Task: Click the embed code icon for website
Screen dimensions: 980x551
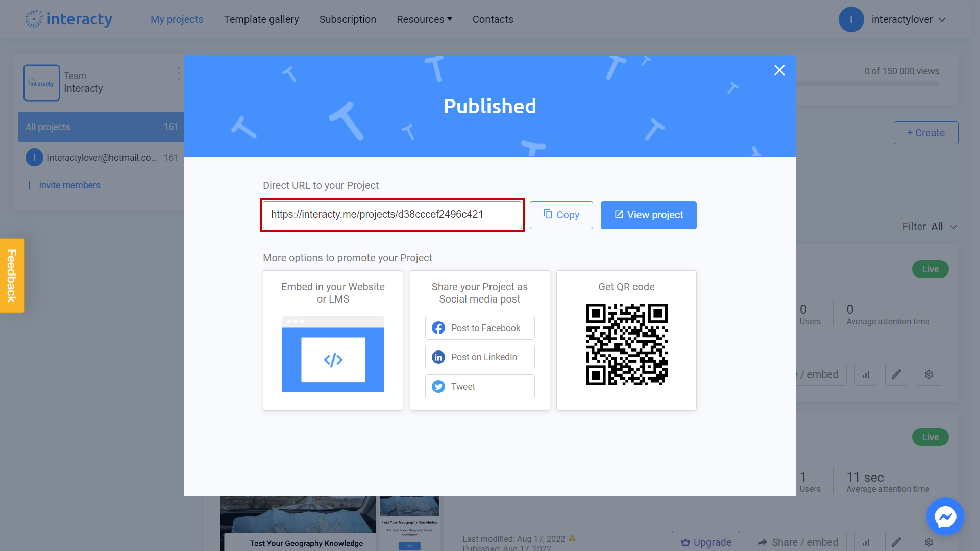Action: pos(333,359)
